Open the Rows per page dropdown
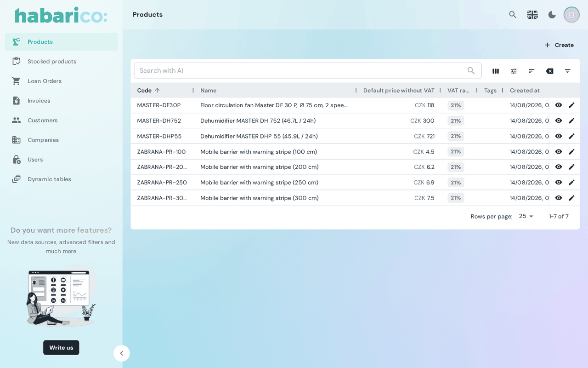 point(526,216)
